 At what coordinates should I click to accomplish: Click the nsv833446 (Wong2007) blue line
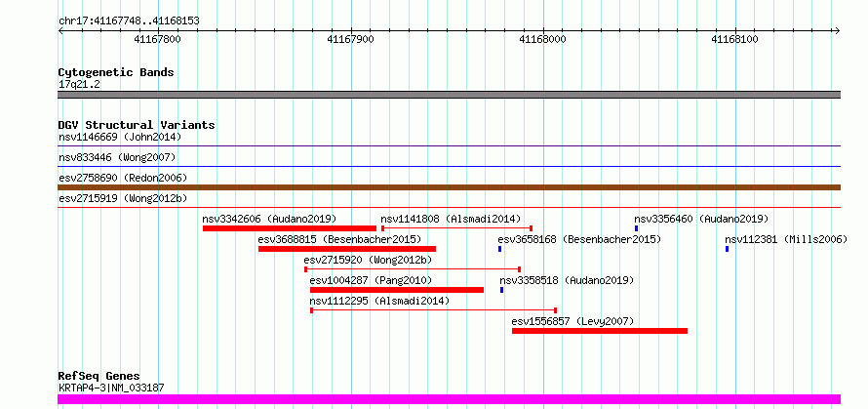tap(450, 166)
